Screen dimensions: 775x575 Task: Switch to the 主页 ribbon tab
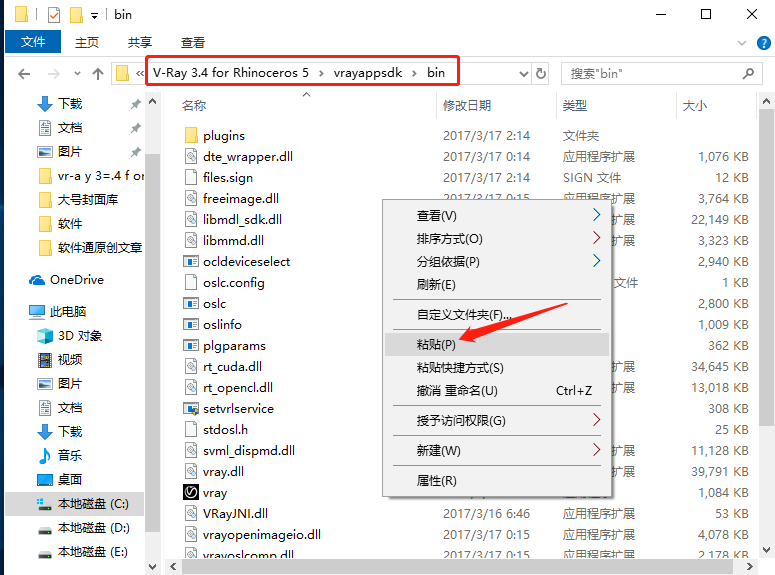pos(86,43)
